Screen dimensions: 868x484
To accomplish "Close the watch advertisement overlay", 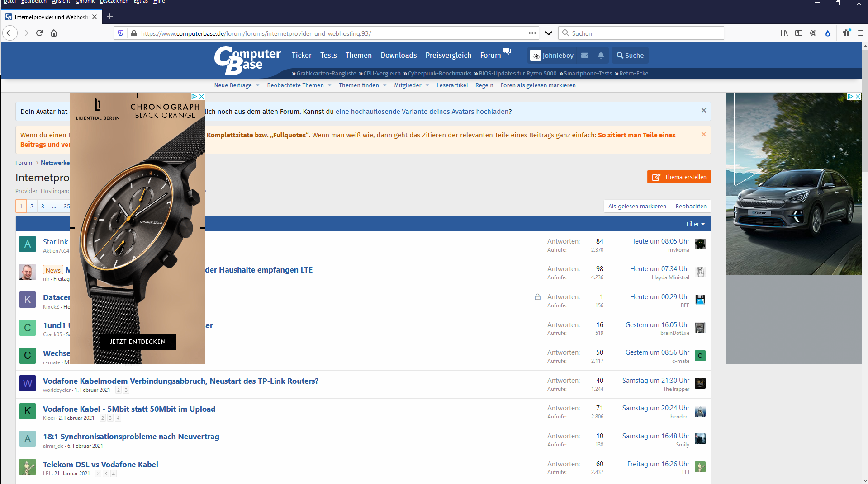I will [x=202, y=96].
